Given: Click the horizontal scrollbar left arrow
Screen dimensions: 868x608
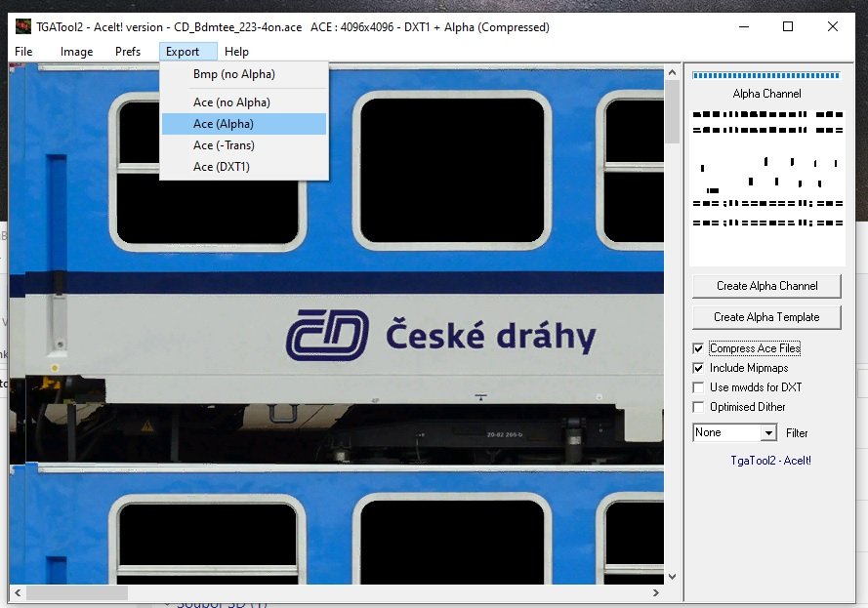Looking at the screenshot, I should pos(17,592).
